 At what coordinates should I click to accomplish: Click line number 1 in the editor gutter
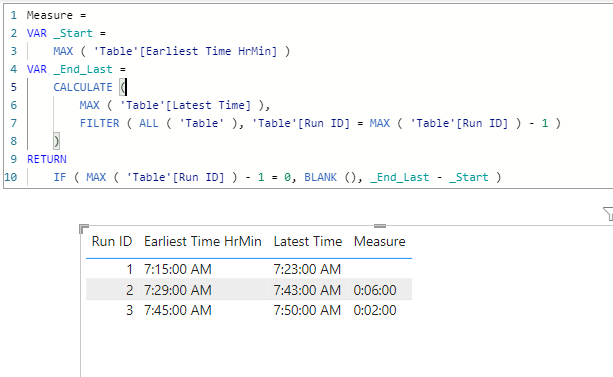coord(14,15)
